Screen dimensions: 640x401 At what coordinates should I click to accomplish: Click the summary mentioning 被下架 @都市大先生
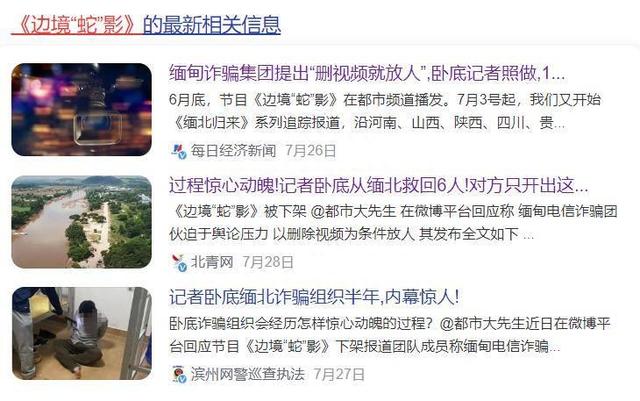pyautogui.click(x=393, y=223)
